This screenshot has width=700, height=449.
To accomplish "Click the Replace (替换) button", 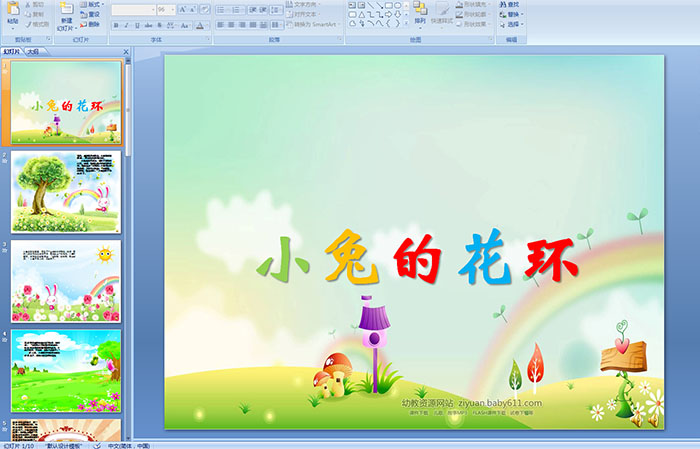I will (x=512, y=14).
